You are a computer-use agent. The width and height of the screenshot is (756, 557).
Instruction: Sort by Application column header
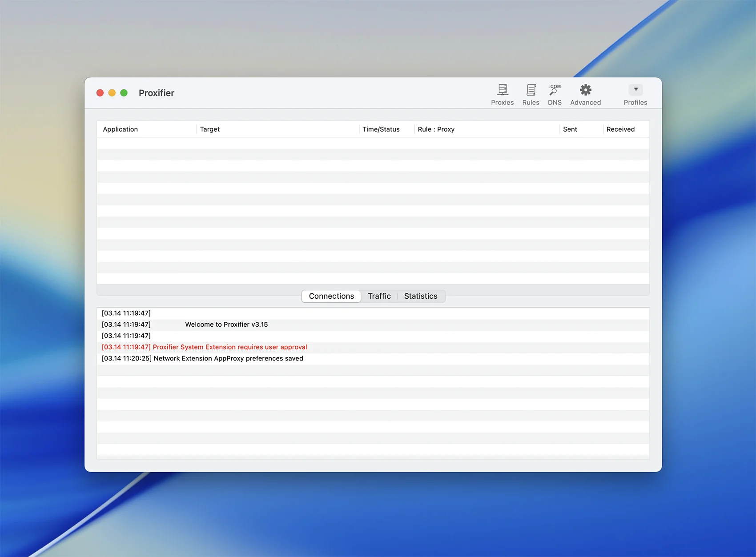121,129
